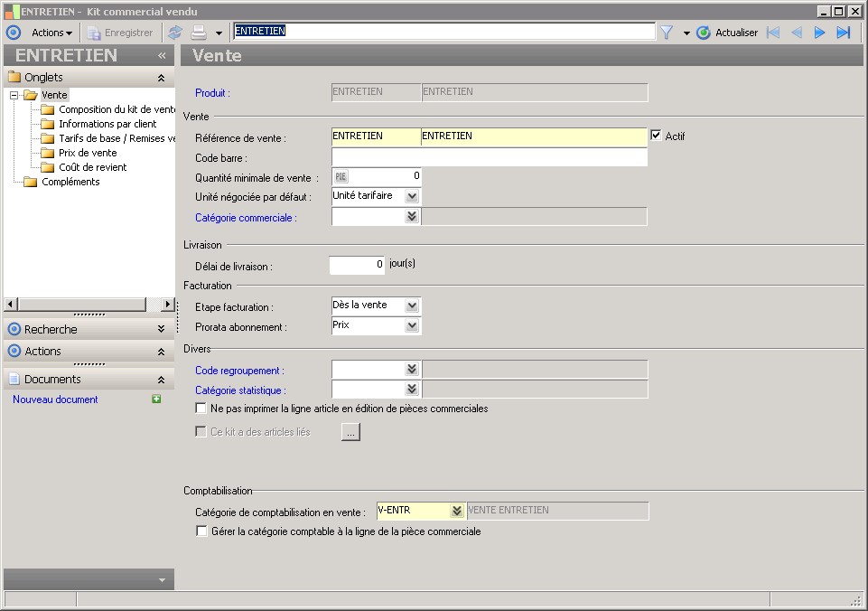Uncheck the Actif checkbox
Viewport: 868px width, 611px height.
click(x=656, y=136)
